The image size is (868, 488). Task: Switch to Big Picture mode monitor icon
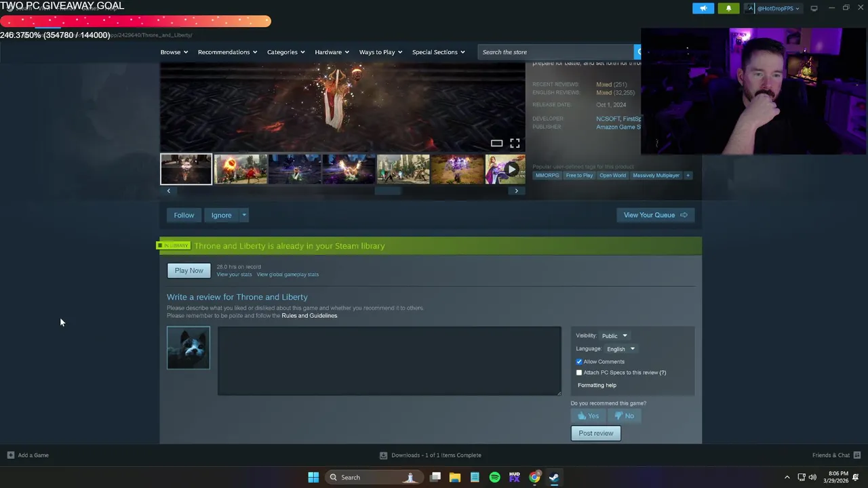click(814, 8)
